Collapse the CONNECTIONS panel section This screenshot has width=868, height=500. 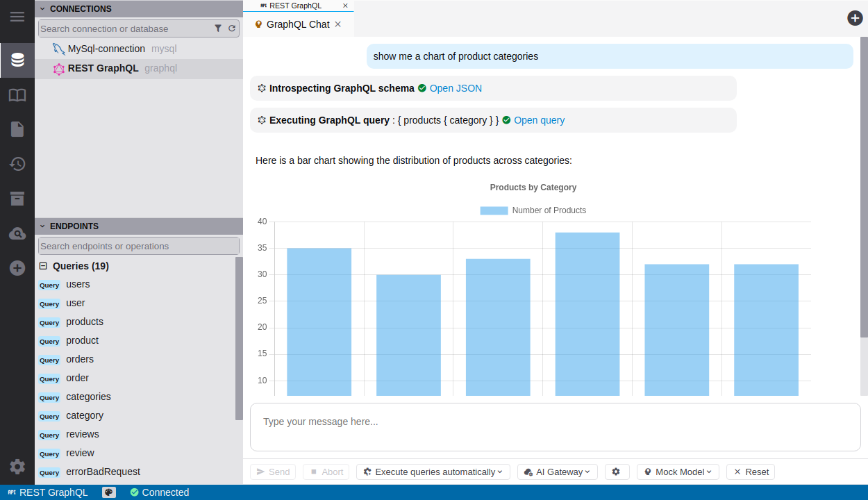pyautogui.click(x=42, y=9)
